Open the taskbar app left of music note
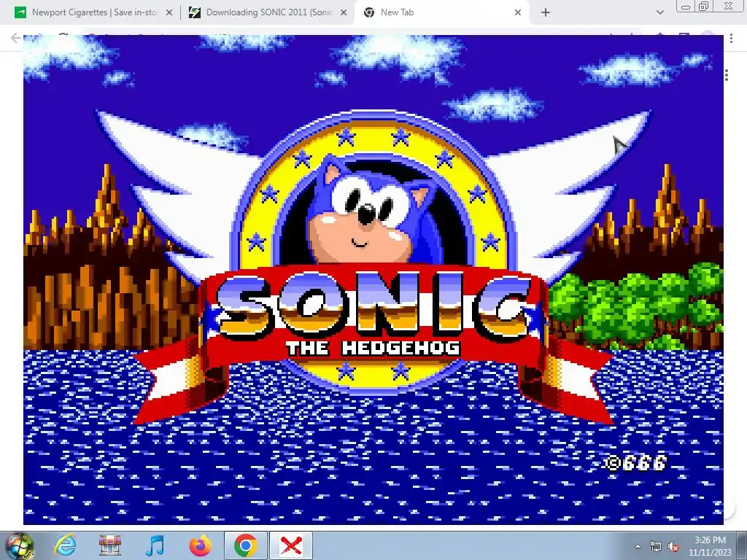Viewport: 747px width, 560px height. pos(110,545)
